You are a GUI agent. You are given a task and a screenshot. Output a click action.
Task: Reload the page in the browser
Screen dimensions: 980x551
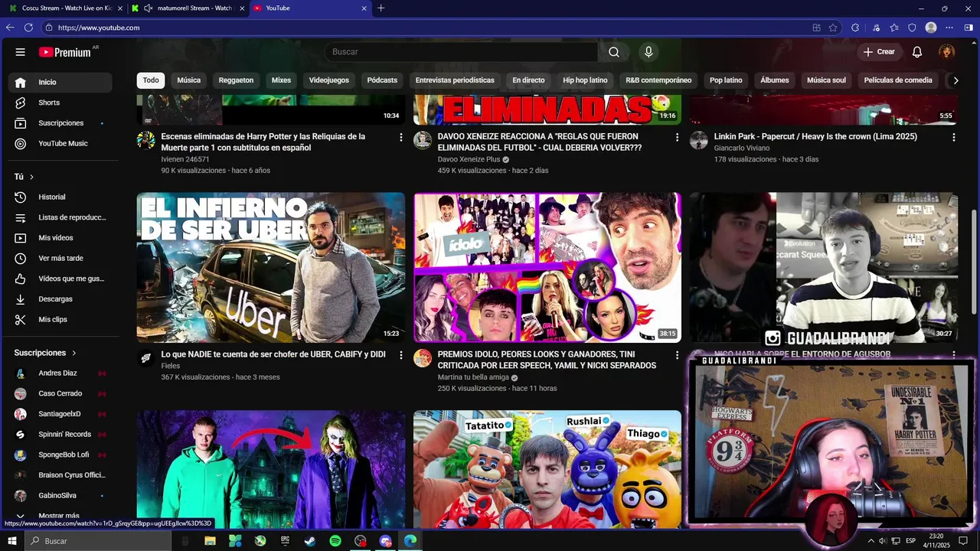[x=28, y=28]
